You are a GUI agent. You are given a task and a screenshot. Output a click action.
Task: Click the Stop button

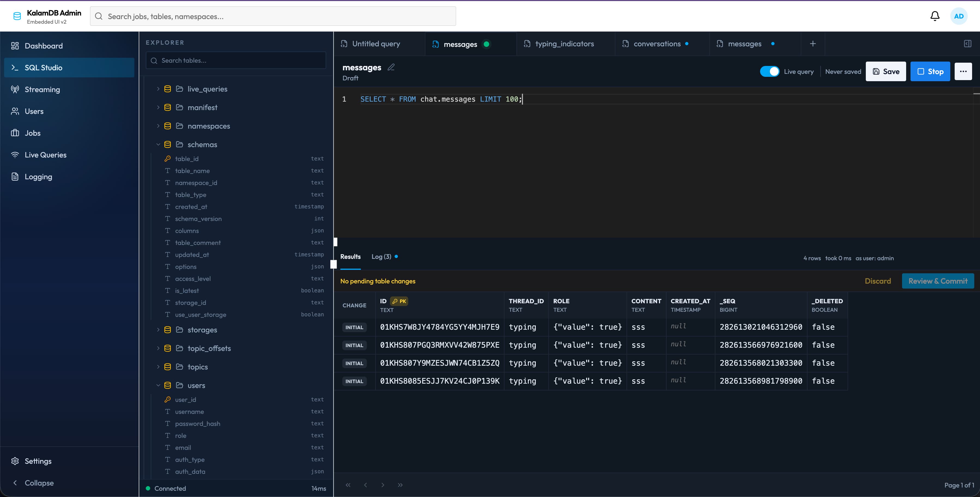[930, 71]
